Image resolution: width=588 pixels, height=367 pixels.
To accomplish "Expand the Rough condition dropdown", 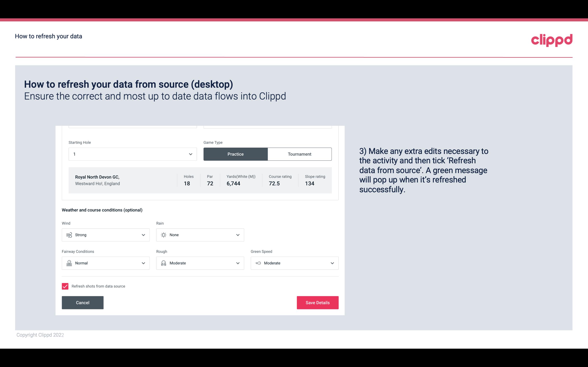I will pos(237,263).
